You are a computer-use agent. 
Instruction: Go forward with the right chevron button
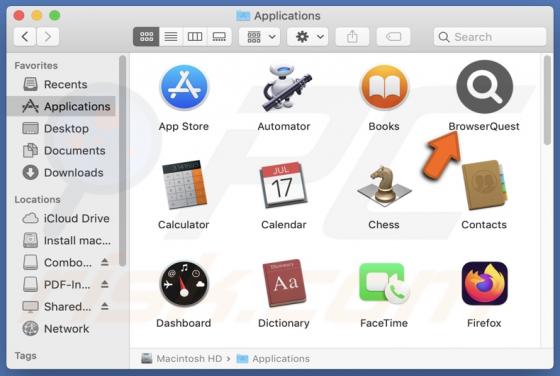click(x=48, y=36)
